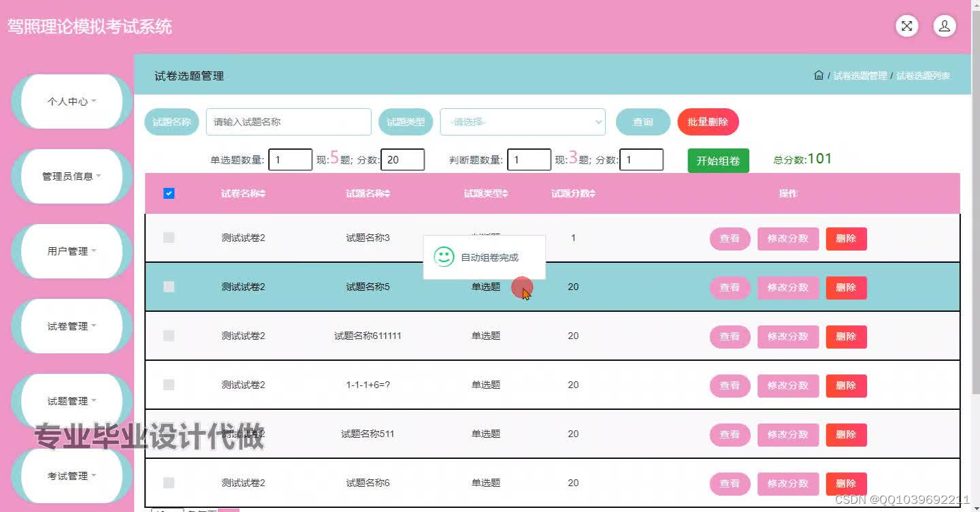The height and width of the screenshot is (512, 980).
Task: Click the 总分数 101 value
Action: (819, 159)
